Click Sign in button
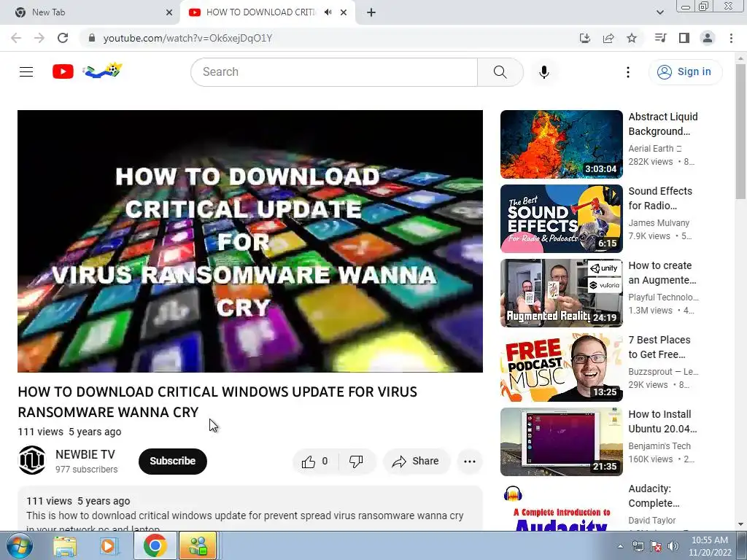Viewport: 747px width, 560px height. pyautogui.click(x=685, y=72)
